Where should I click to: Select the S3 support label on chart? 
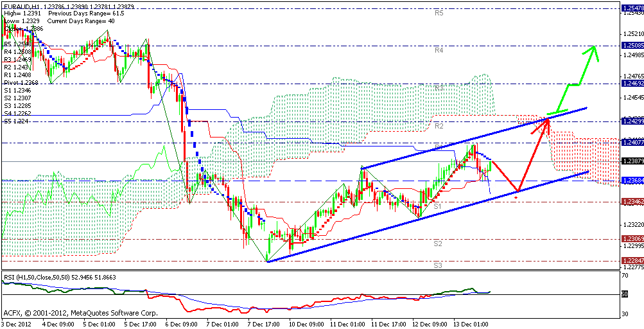coord(437,265)
